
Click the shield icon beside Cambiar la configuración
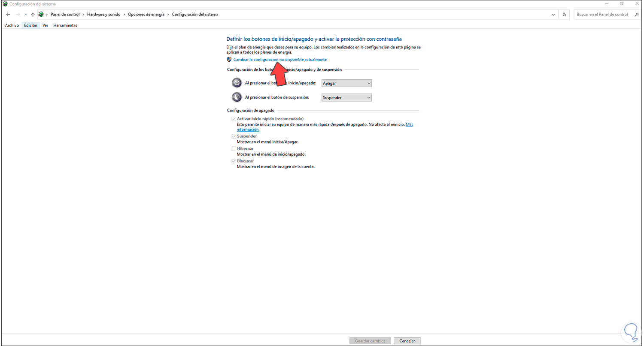pyautogui.click(x=229, y=60)
